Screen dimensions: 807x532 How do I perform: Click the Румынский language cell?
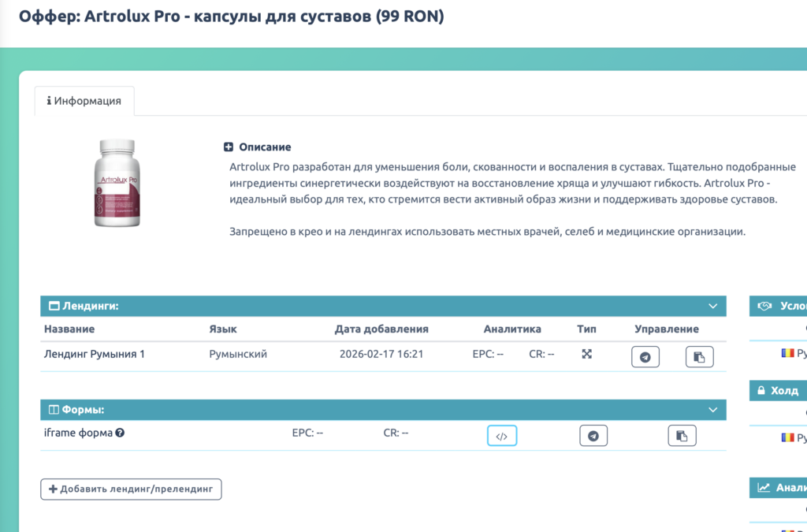(238, 354)
